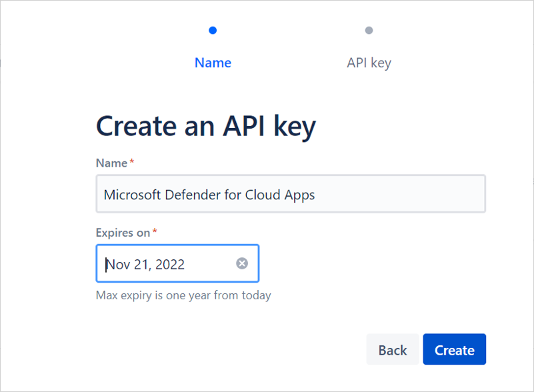Click the Expires on field label

coord(123,232)
